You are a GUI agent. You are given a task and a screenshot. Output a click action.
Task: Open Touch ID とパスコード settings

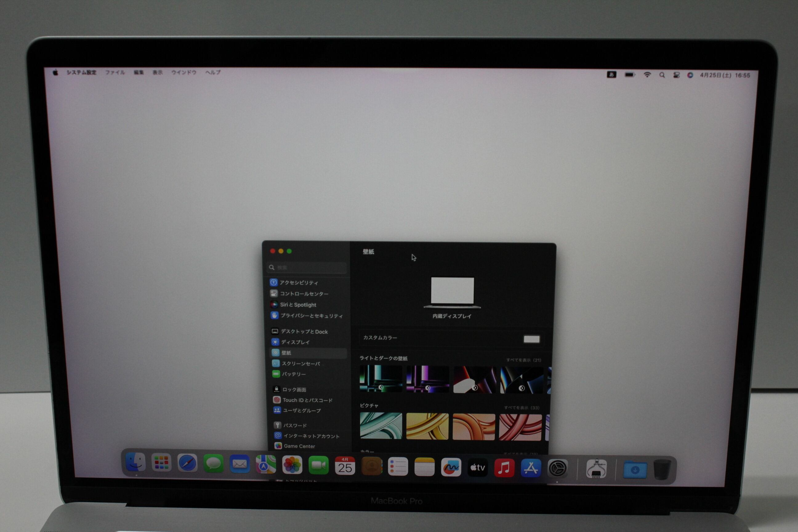pyautogui.click(x=307, y=400)
